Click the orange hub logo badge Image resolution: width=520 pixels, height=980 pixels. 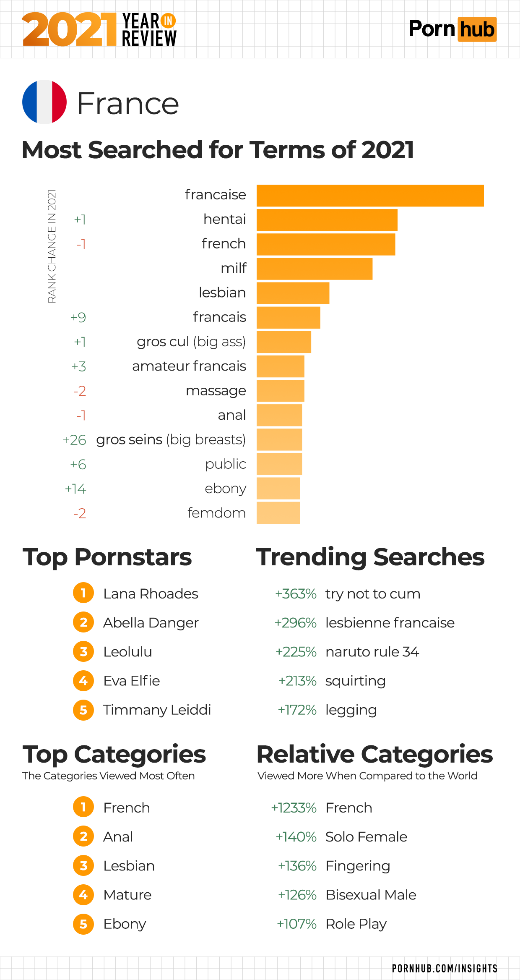pyautogui.click(x=477, y=29)
